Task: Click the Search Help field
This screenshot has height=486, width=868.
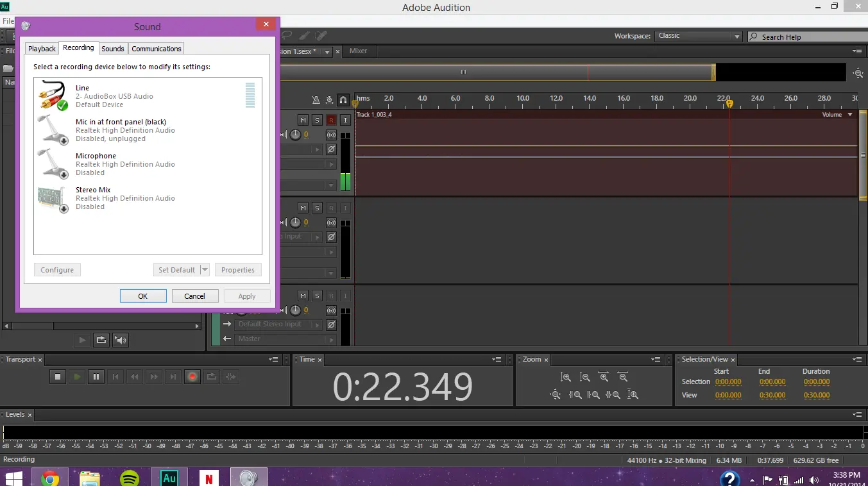Action: tap(806, 37)
